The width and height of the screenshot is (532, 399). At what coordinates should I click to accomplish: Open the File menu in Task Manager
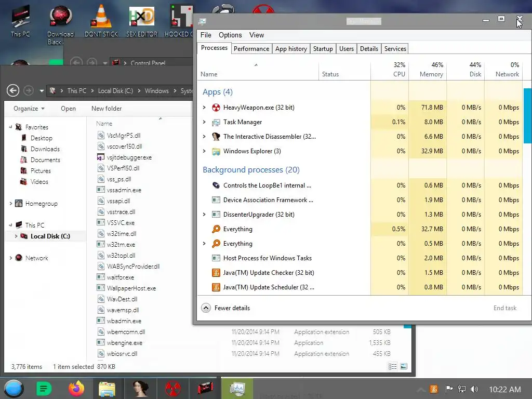[206, 35]
